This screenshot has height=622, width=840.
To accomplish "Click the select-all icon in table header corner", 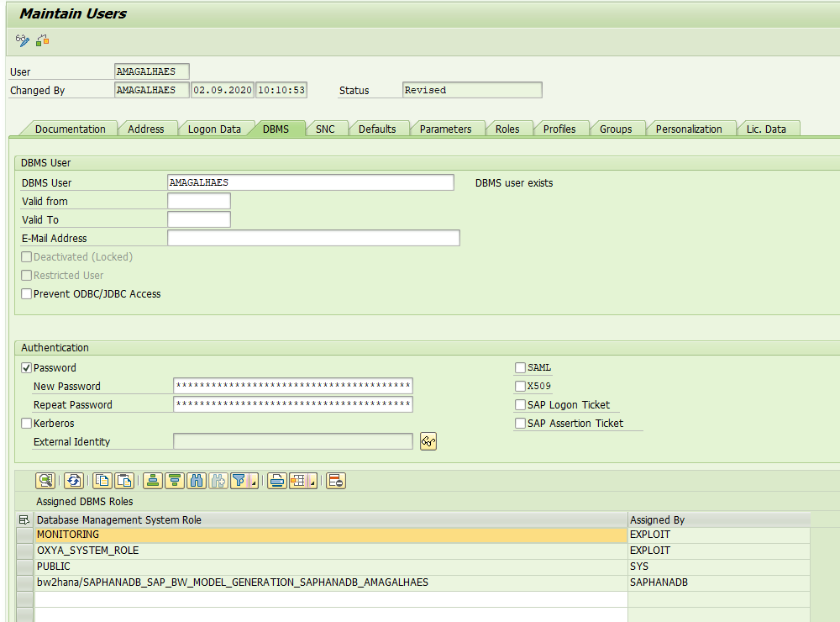I will (x=24, y=519).
